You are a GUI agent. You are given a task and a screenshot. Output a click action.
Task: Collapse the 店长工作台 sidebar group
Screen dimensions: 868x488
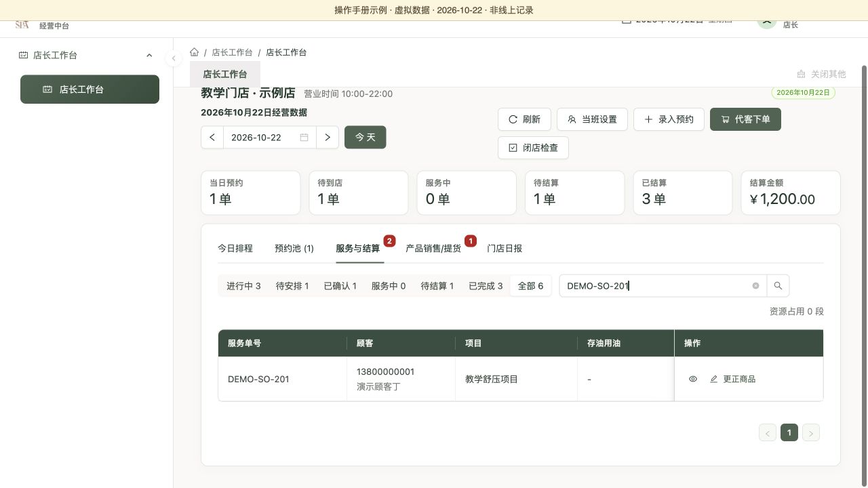pos(149,56)
